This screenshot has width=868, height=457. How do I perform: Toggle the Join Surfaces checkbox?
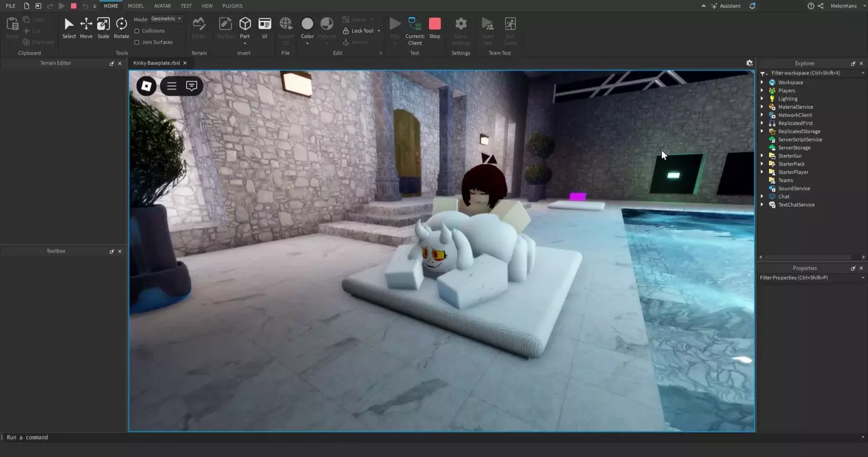(x=137, y=43)
